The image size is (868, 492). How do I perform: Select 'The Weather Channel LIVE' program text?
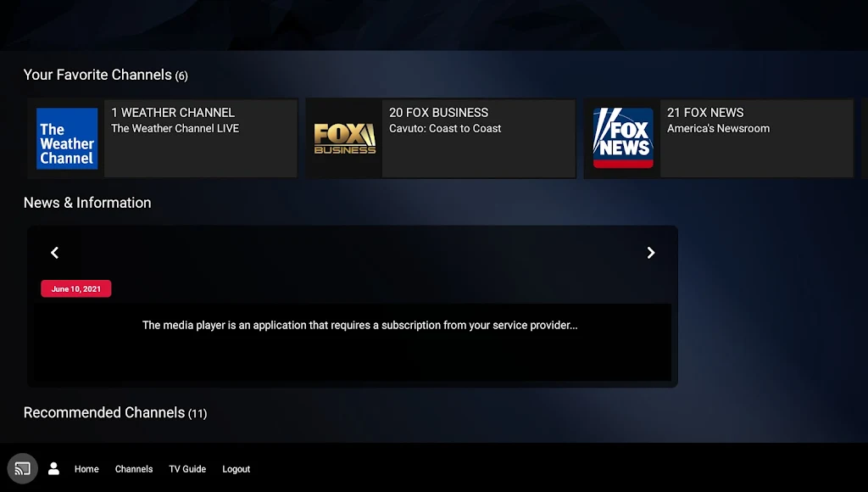coord(175,129)
